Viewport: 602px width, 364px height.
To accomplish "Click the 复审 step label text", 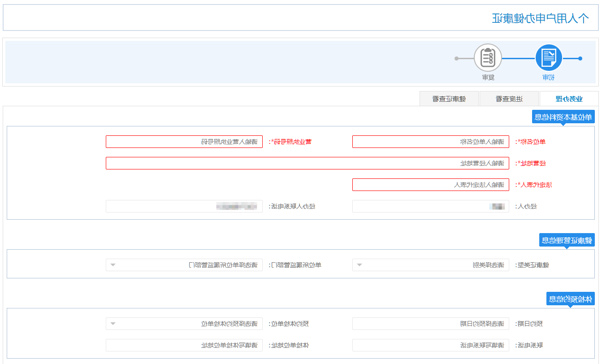I will 488,78.
